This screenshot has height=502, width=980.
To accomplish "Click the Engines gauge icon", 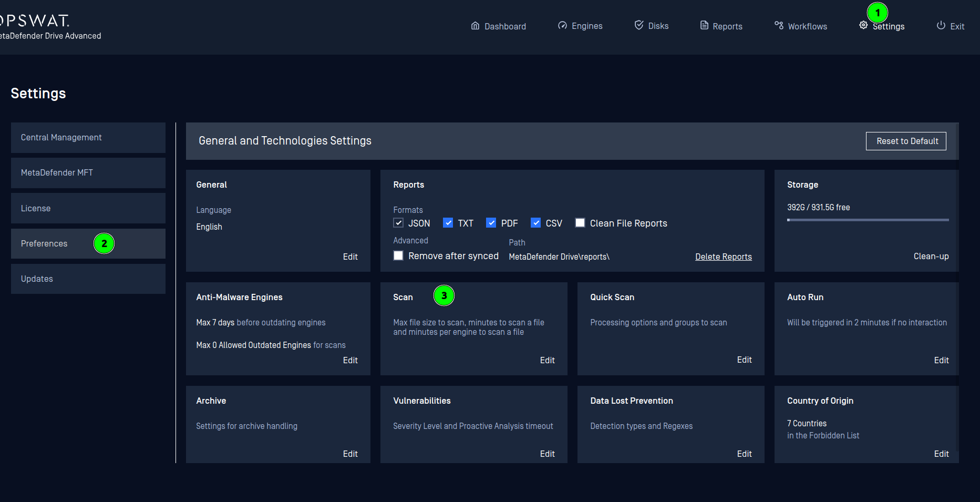I will (x=562, y=26).
